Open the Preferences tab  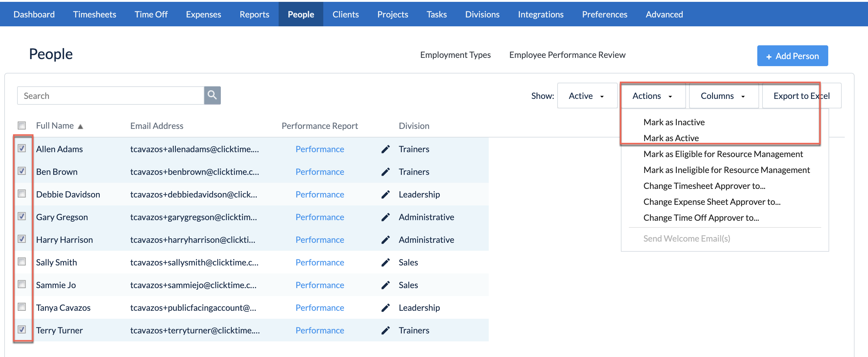pyautogui.click(x=604, y=14)
